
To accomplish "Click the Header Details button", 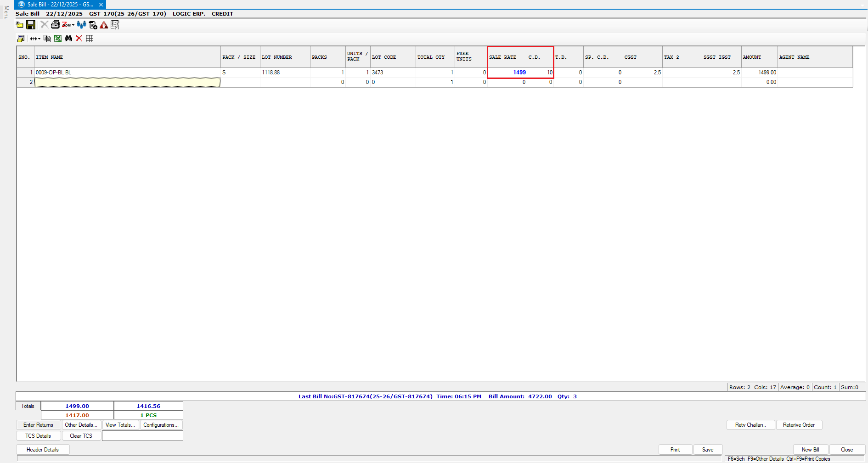I will tap(43, 450).
